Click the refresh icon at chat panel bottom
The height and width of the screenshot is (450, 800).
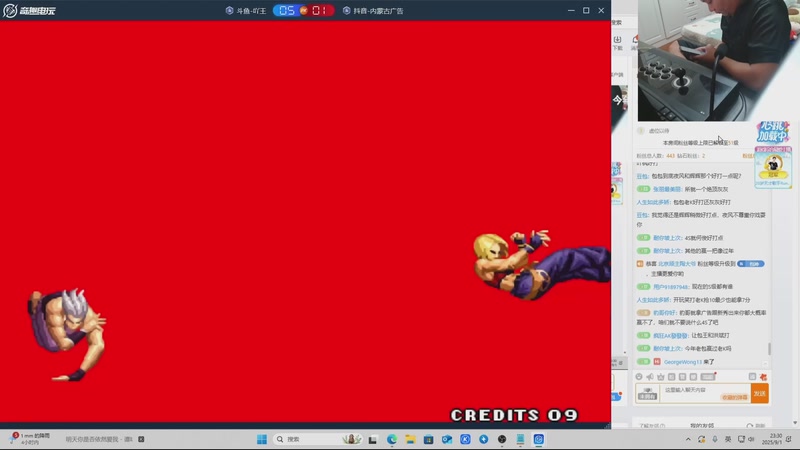(x=749, y=426)
